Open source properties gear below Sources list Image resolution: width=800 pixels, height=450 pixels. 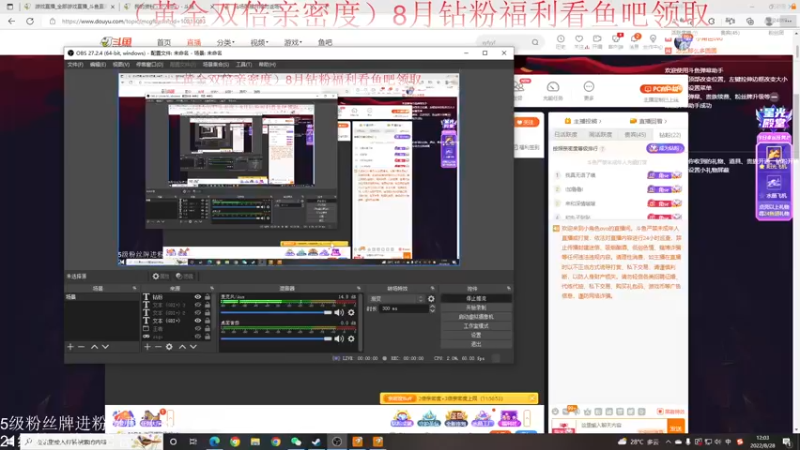click(x=169, y=347)
